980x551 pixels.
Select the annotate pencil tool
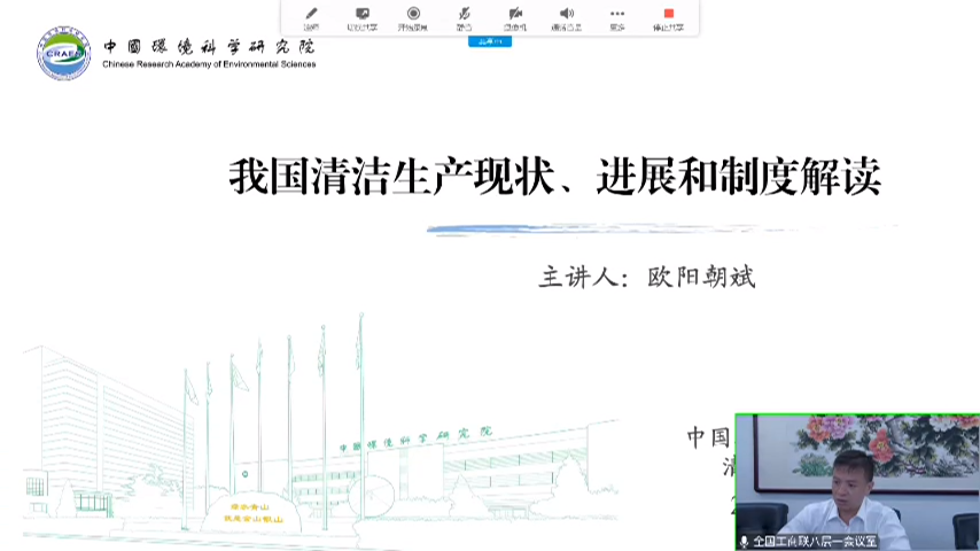(311, 14)
